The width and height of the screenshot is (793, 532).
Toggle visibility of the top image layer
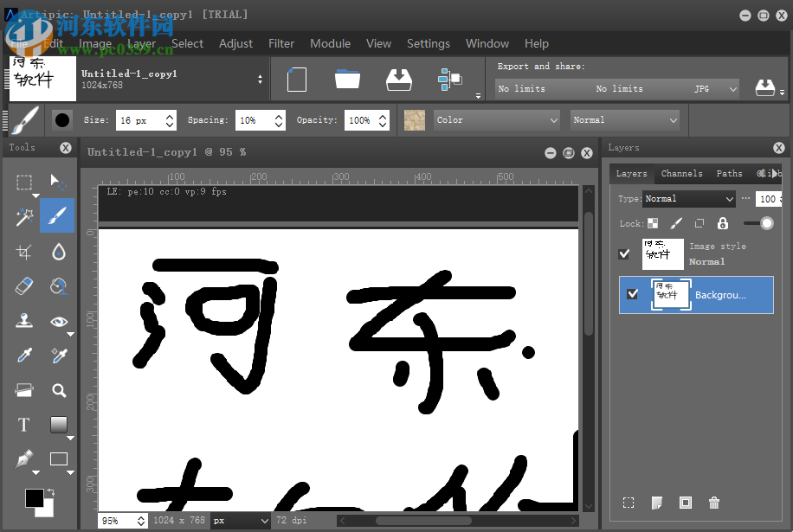click(625, 253)
